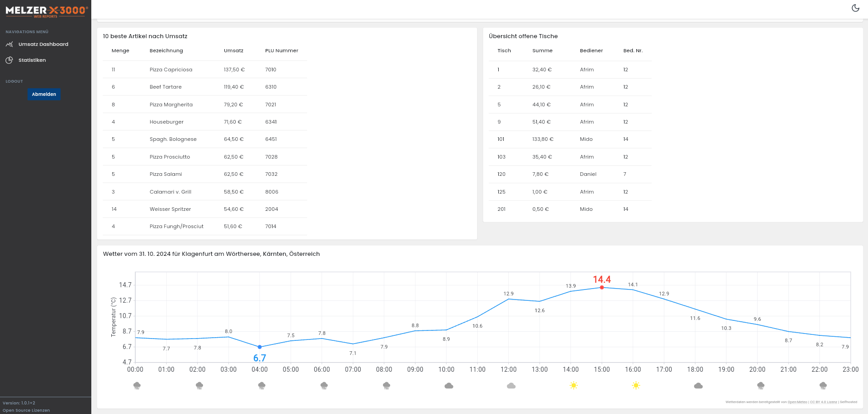Click the rain icon below 23:00
Viewport: 868px width, 414px height.
(823, 385)
